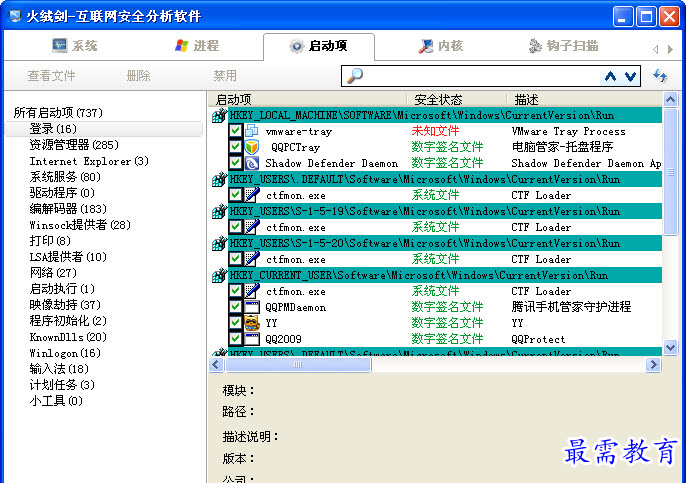This screenshot has width=686, height=483.
Task: Select 驱动程序 (0) category
Action: (62, 193)
